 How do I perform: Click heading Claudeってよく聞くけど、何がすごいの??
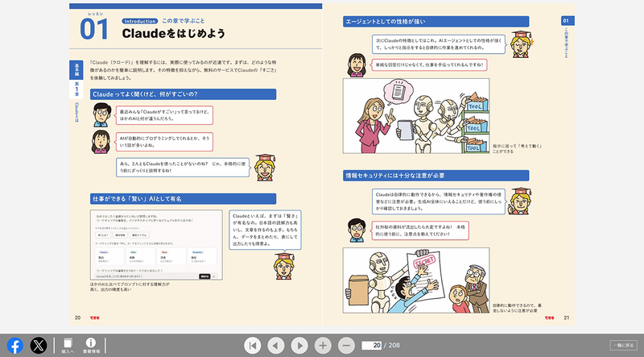(x=184, y=94)
